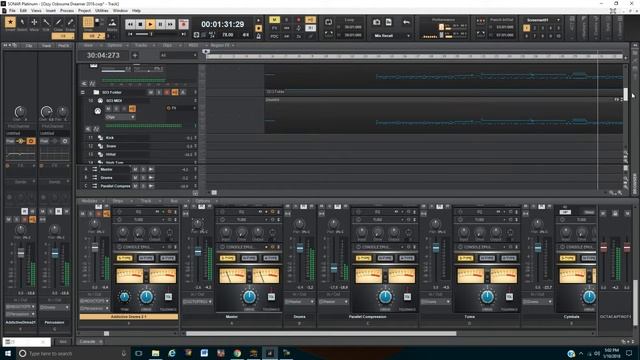Click the Parallel Compression bus icon

[94, 186]
